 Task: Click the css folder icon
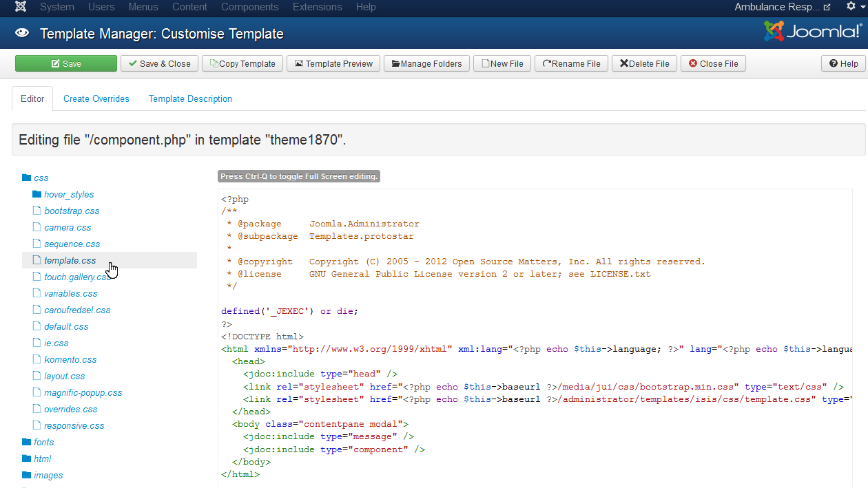(x=26, y=178)
